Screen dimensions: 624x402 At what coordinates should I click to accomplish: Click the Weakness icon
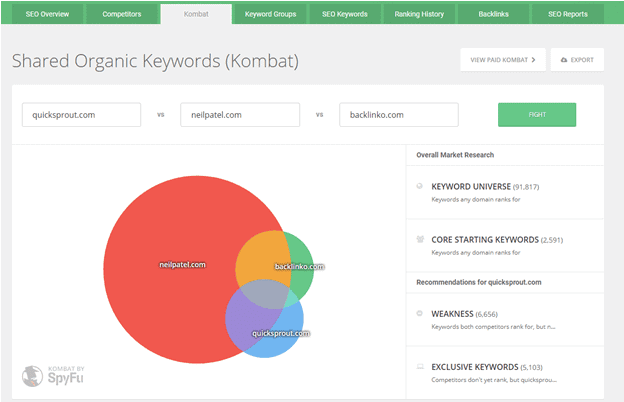tap(419, 313)
